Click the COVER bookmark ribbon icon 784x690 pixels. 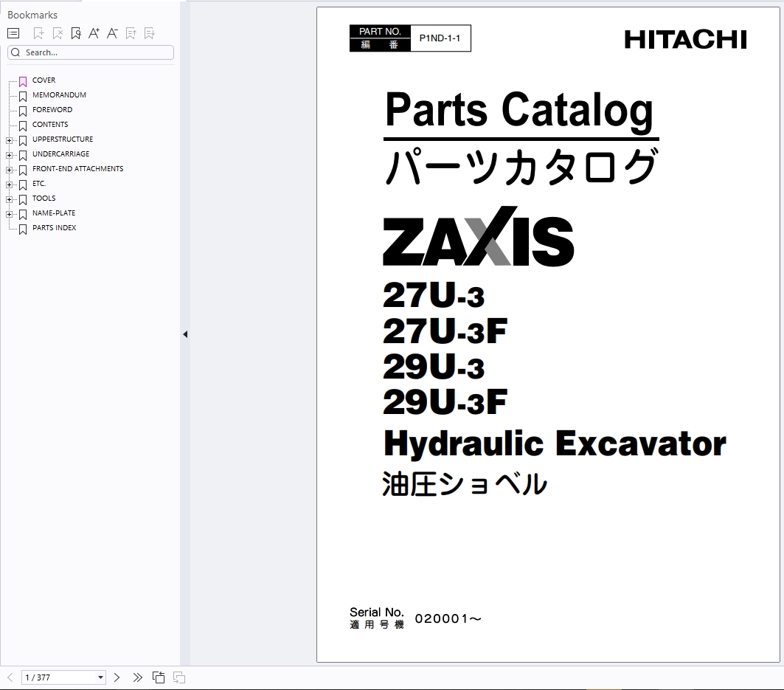(23, 82)
